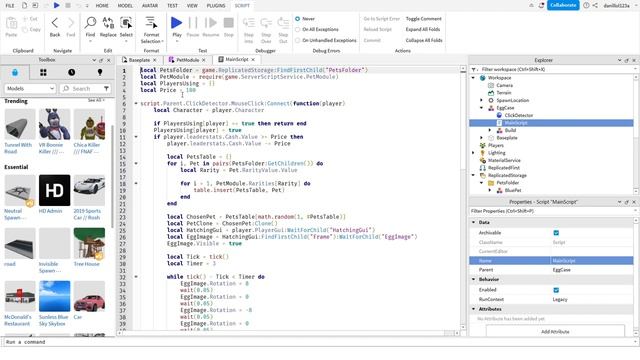Open the Toolbox marketplace tab icon
640x360 pixels.
pos(15,73)
